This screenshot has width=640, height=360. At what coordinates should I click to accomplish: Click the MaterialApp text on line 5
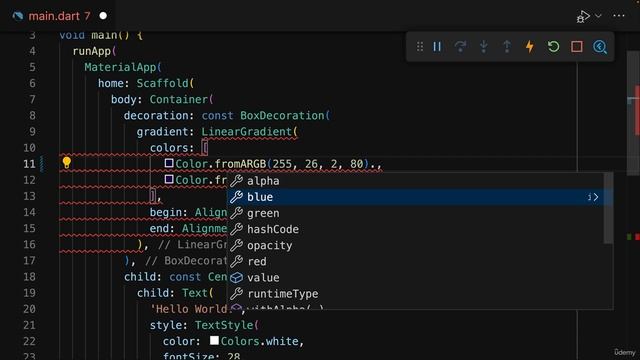[120, 67]
